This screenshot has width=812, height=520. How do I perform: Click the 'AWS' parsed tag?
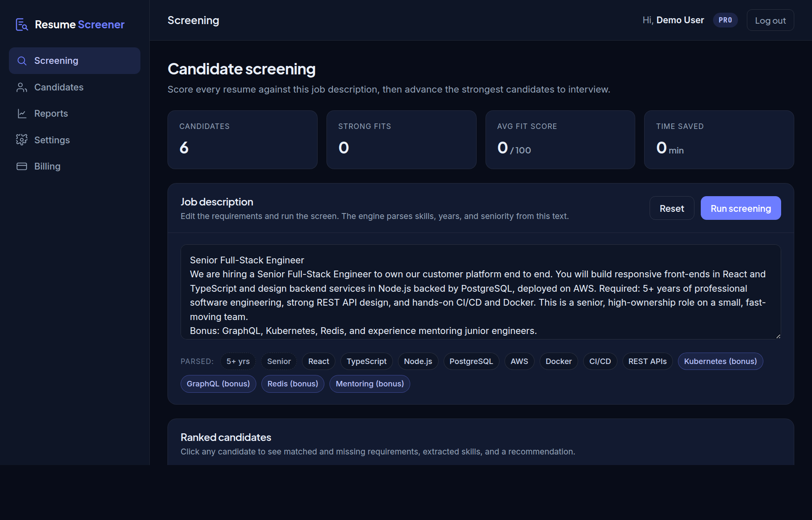click(519, 361)
